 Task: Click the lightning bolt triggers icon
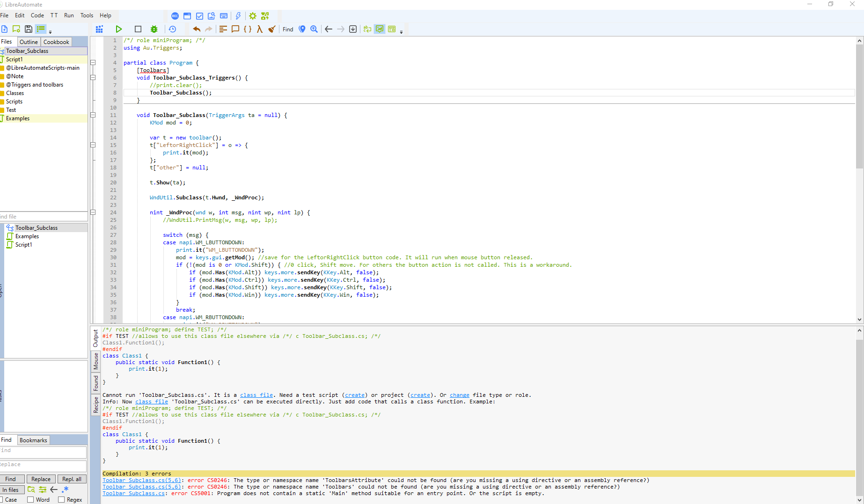238,16
